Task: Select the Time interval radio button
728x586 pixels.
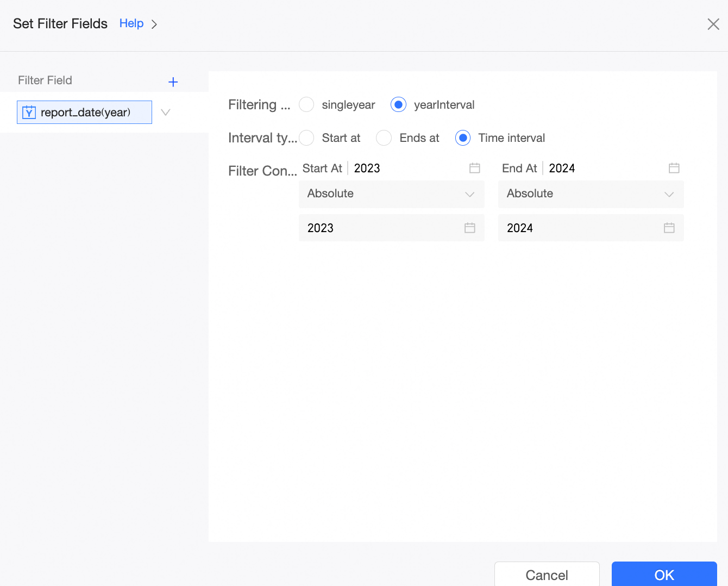Action: (463, 138)
